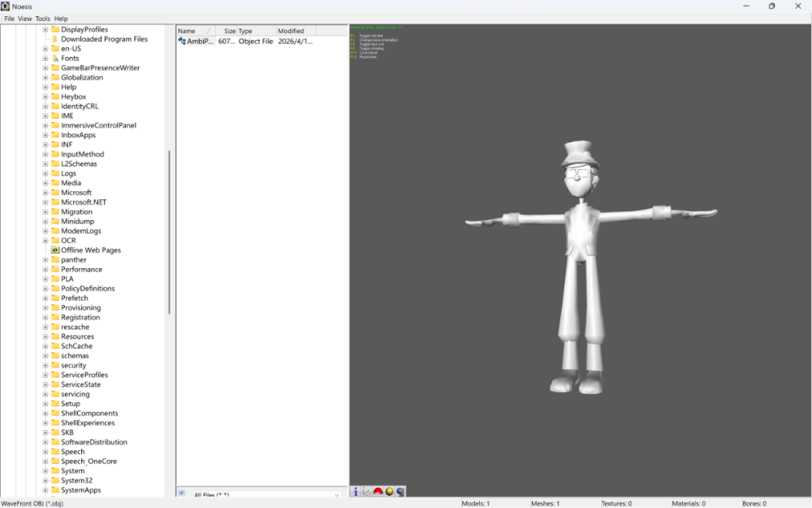The image size is (812, 508).
Task: Open the File menu
Action: tap(9, 19)
